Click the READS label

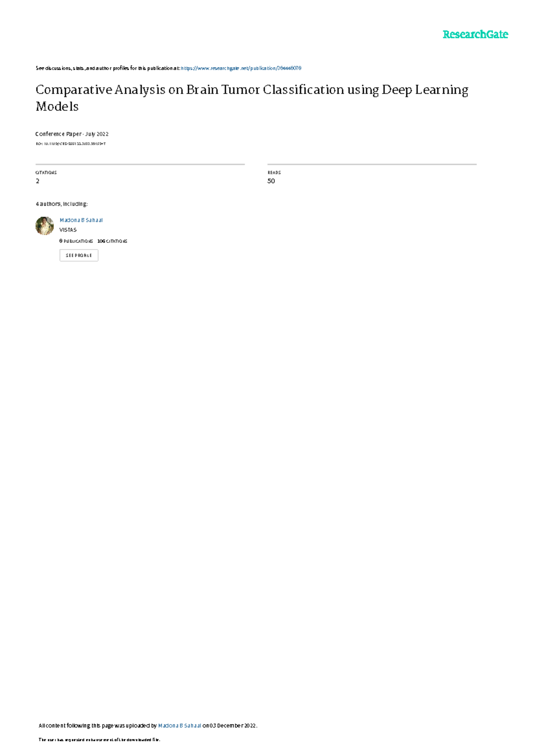[274, 172]
